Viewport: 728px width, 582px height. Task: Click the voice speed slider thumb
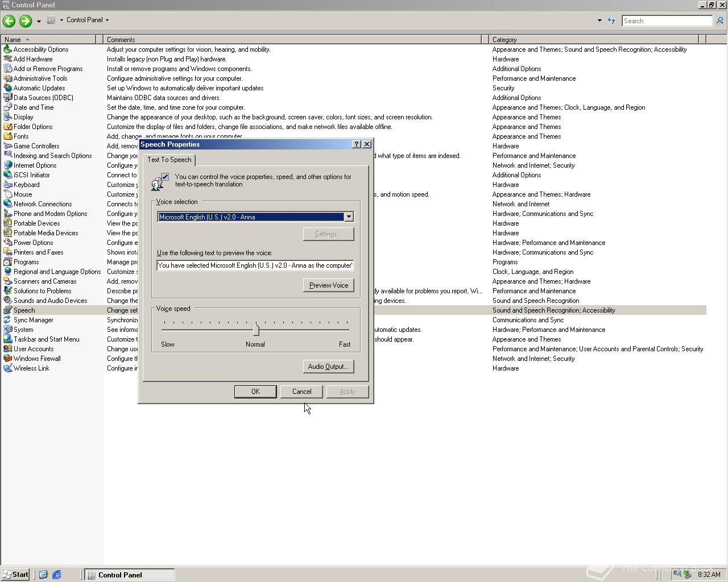(256, 330)
